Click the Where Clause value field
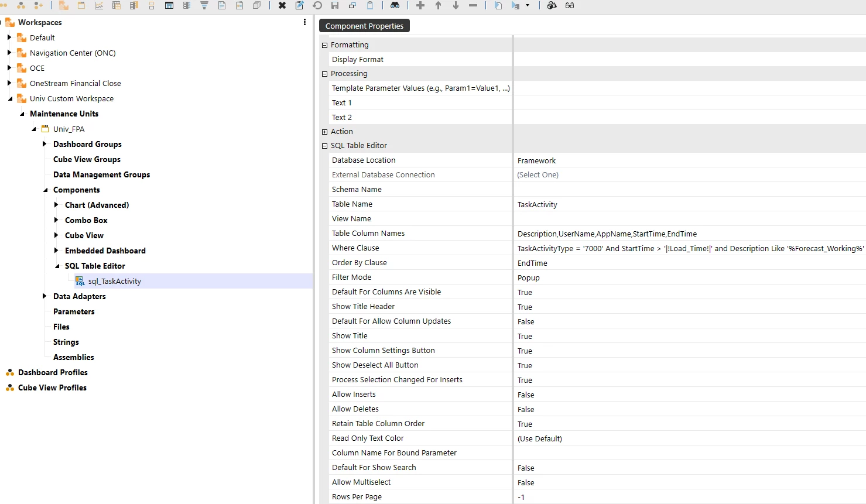The height and width of the screenshot is (504, 866). pos(690,248)
